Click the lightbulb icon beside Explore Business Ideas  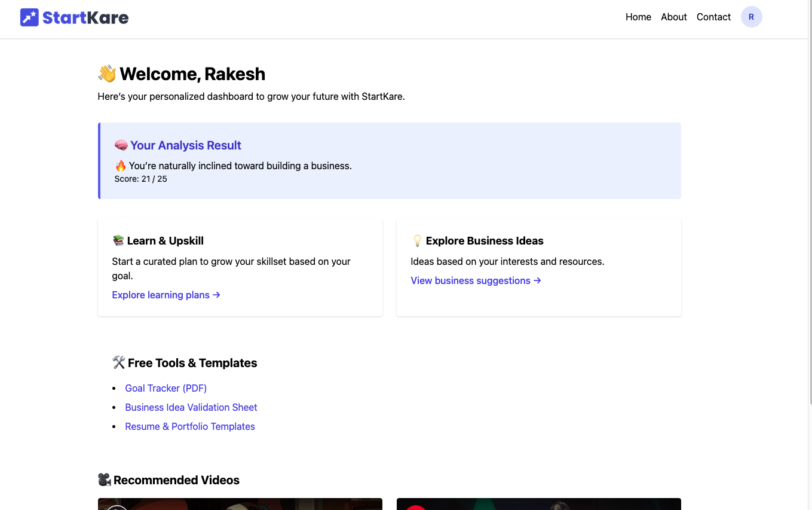point(417,241)
